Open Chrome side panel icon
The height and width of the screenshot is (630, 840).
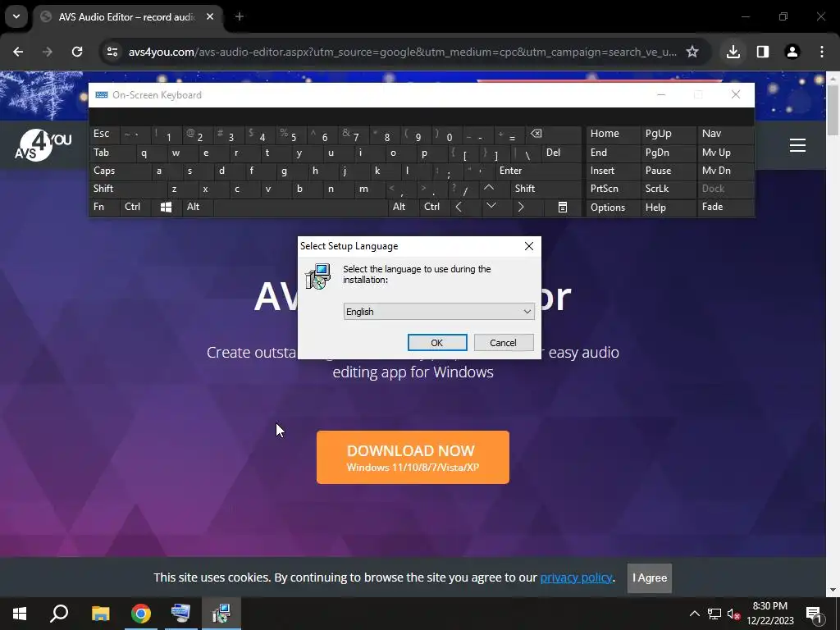pos(762,52)
